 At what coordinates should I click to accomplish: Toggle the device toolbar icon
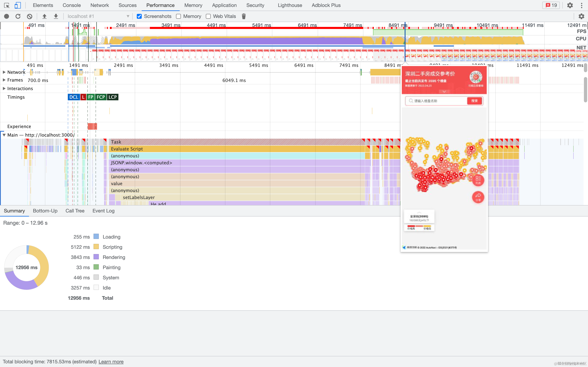point(18,5)
